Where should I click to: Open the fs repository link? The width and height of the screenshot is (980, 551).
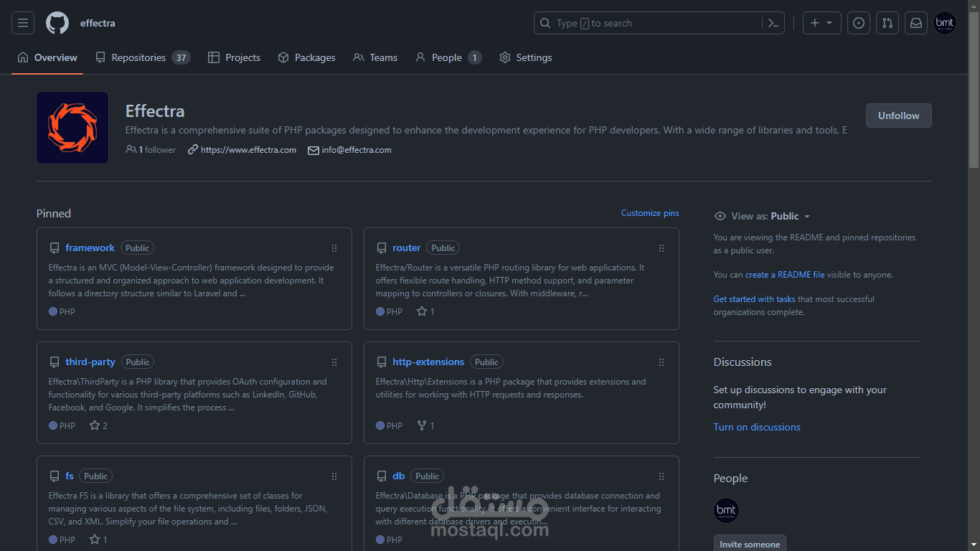coord(70,476)
